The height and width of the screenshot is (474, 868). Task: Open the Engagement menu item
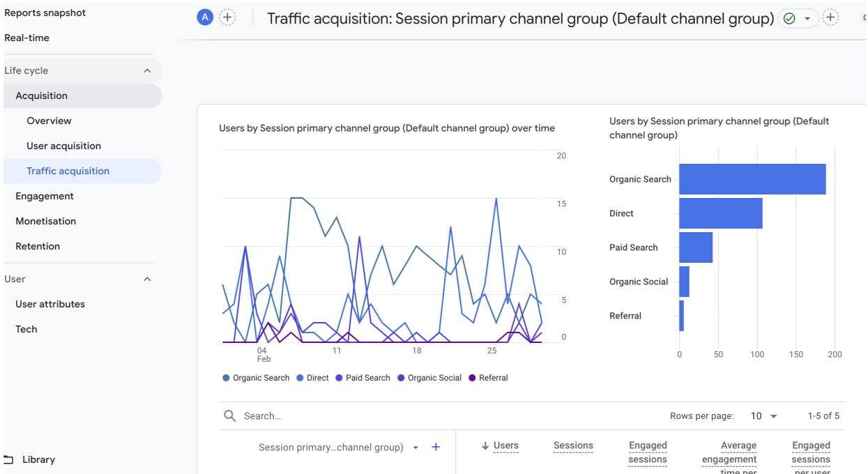tap(45, 196)
